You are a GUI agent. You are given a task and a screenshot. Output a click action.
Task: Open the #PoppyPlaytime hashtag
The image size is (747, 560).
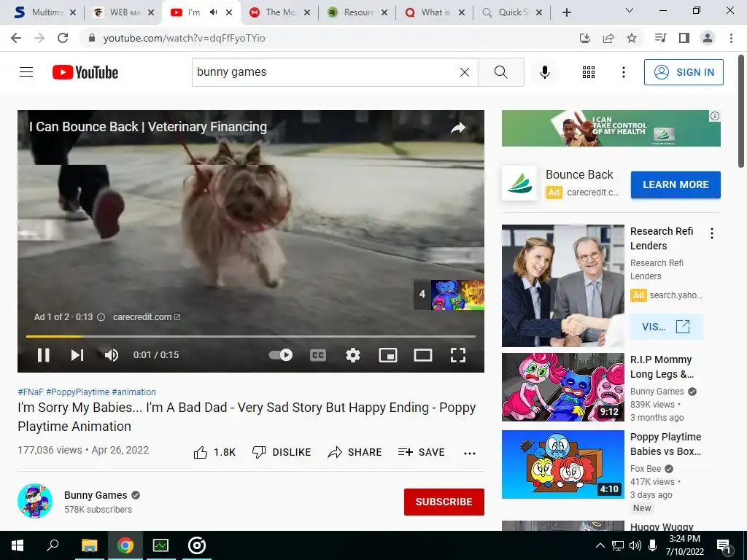click(77, 392)
